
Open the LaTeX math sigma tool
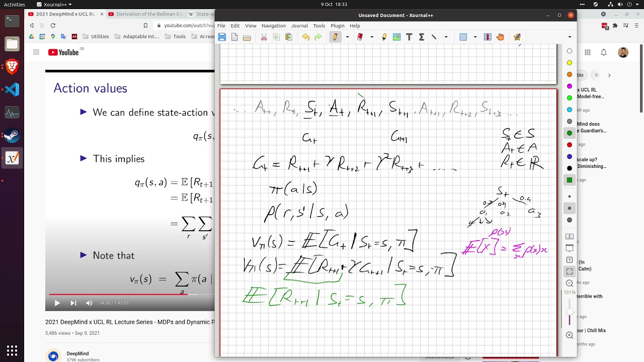[422, 37]
